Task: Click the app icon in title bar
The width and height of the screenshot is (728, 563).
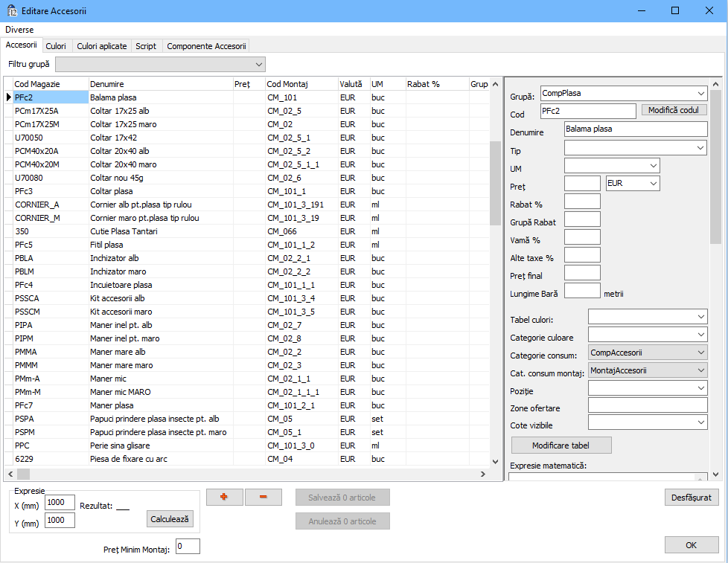Action: (x=12, y=10)
